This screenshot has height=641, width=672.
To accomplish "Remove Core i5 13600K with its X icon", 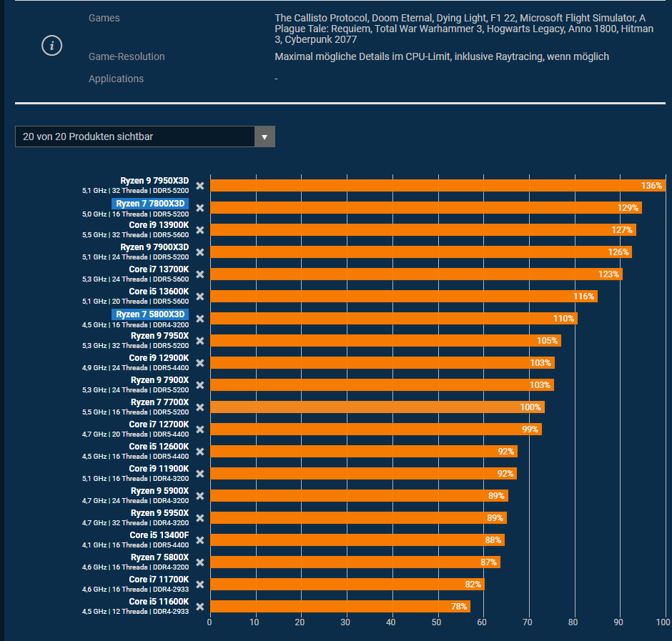I will pyautogui.click(x=199, y=297).
